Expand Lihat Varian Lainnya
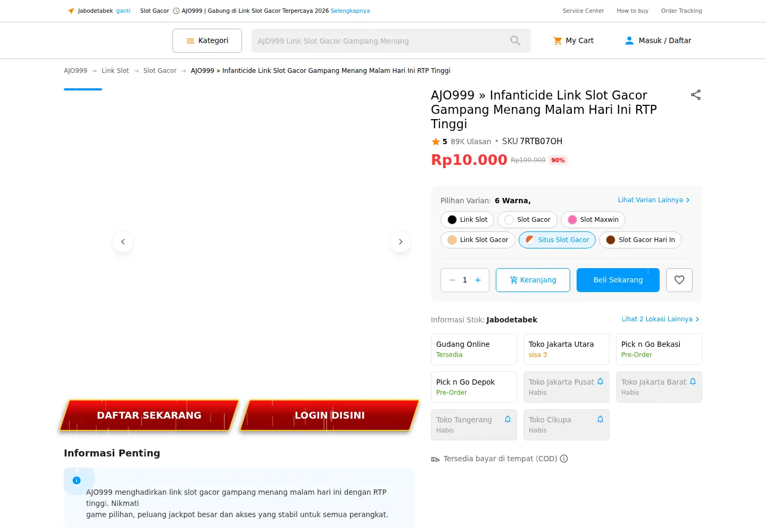 (654, 200)
